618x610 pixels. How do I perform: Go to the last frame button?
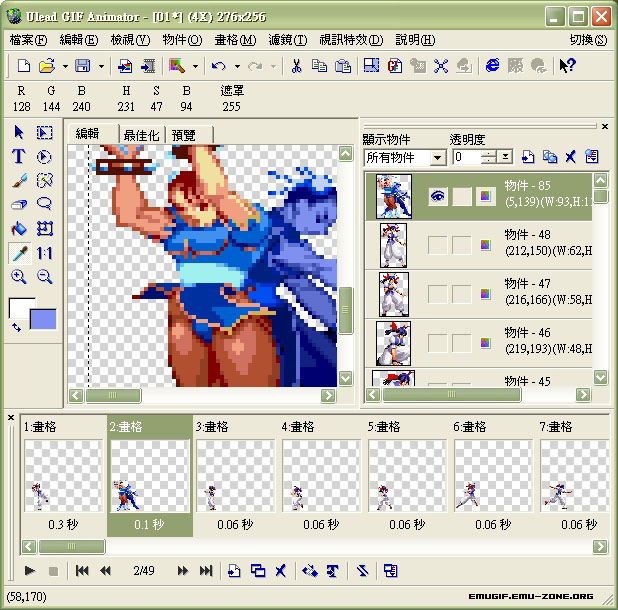coord(206,570)
